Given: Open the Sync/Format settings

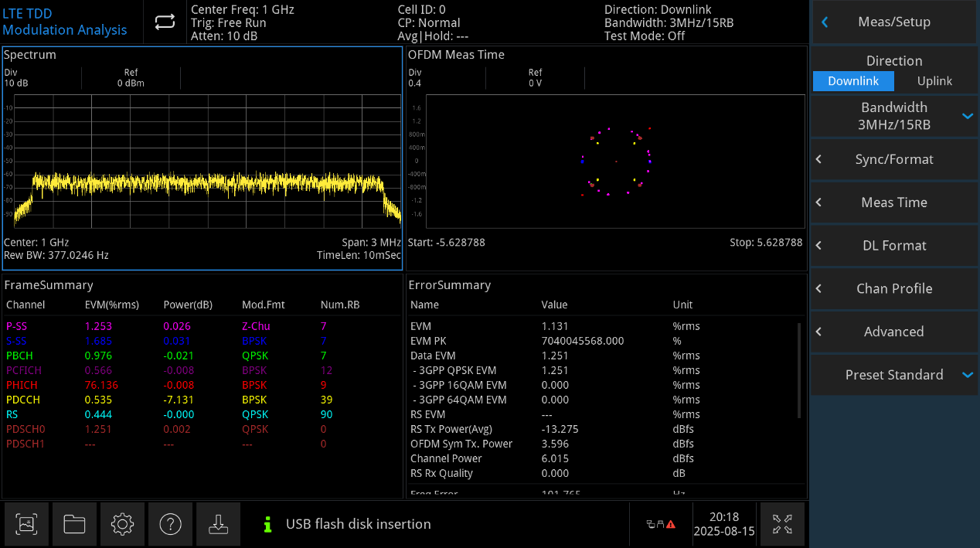Looking at the screenshot, I should [894, 159].
